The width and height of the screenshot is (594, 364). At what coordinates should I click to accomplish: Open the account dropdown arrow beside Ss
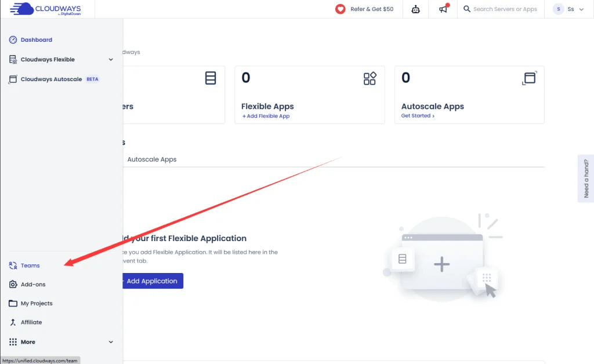click(581, 9)
